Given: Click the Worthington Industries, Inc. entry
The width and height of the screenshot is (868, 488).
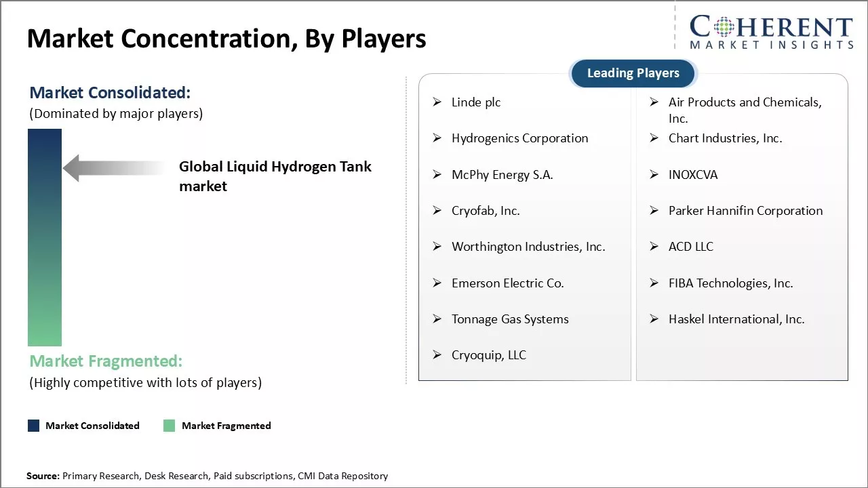Looking at the screenshot, I should point(528,247).
